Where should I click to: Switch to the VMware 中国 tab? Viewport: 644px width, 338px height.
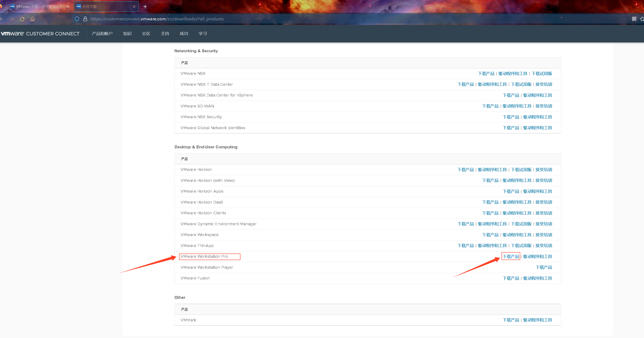tap(37, 7)
